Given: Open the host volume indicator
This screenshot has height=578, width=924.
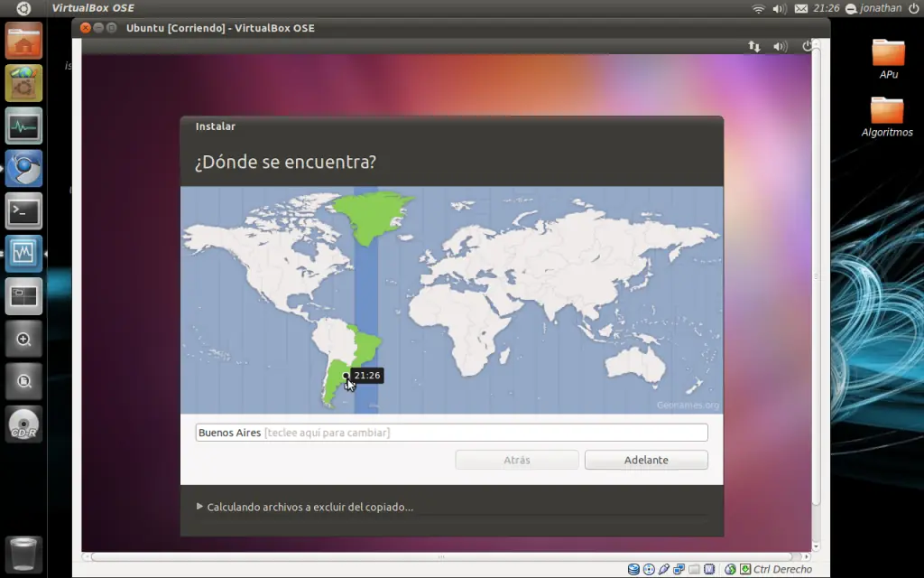Looking at the screenshot, I should [780, 8].
